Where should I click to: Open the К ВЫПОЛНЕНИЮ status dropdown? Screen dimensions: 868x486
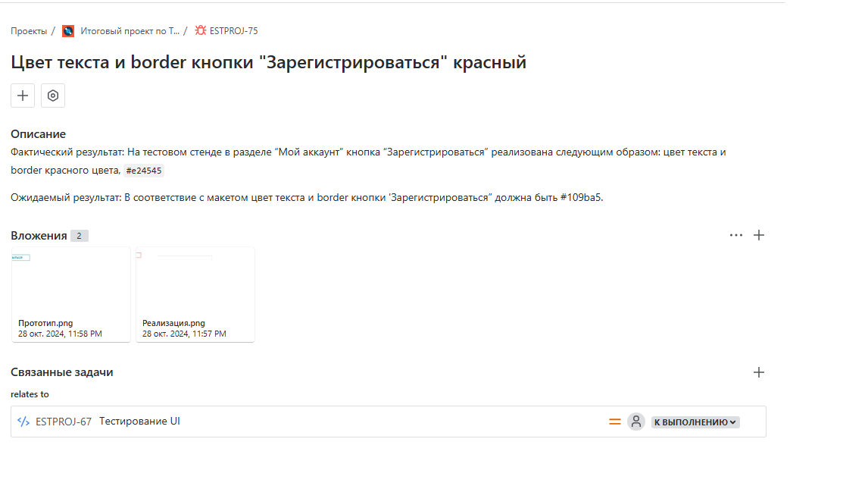[x=695, y=422]
